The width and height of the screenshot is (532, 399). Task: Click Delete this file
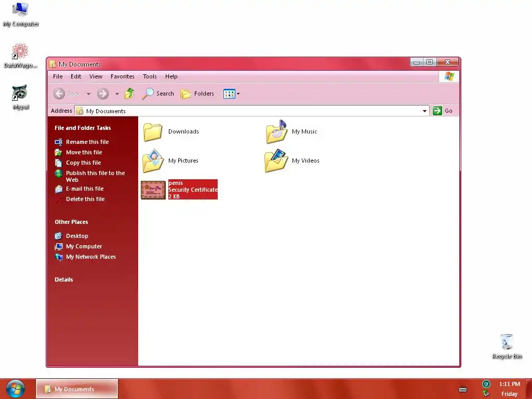pyautogui.click(x=85, y=199)
